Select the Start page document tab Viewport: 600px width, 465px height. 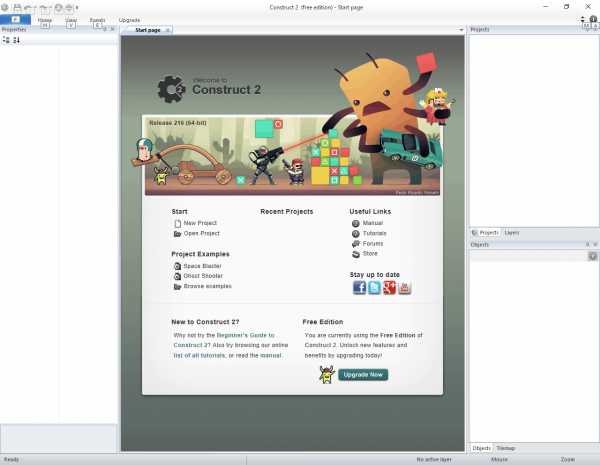click(x=147, y=30)
